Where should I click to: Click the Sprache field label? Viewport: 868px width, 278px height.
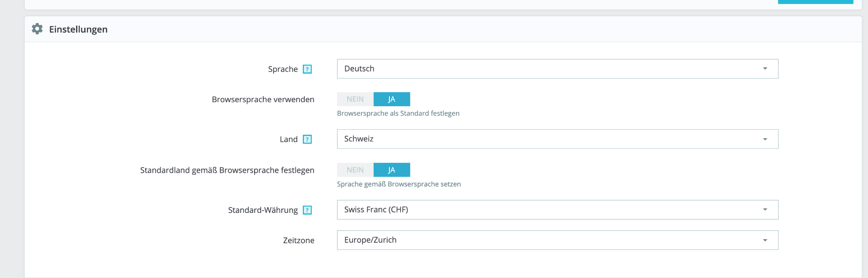283,69
